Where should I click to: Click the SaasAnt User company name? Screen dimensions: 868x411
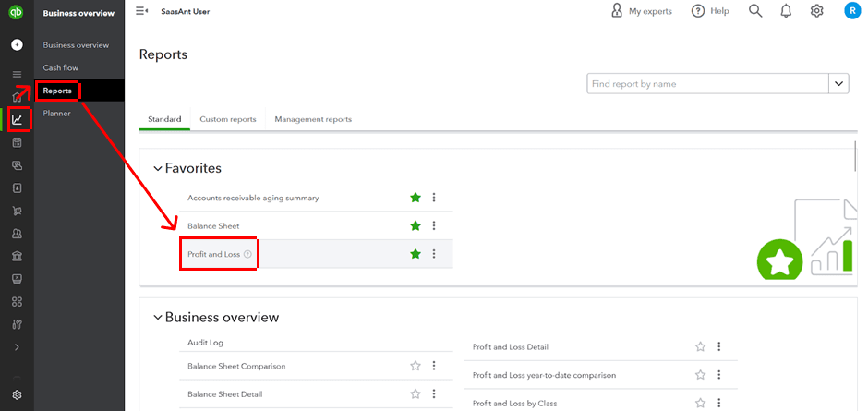click(186, 11)
